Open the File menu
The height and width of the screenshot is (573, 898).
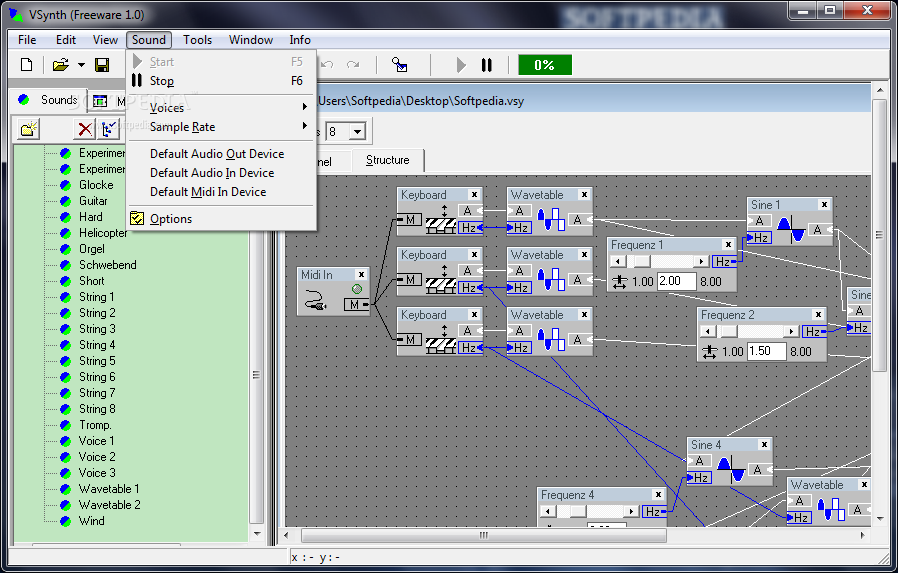(x=27, y=39)
